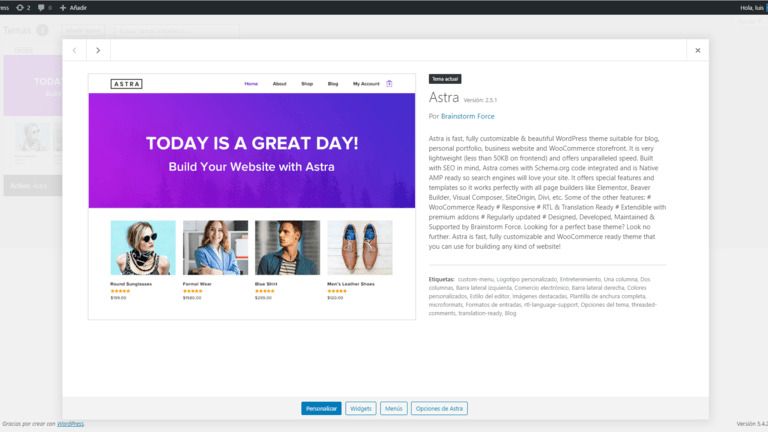Open comments bubble in admin bar
The width and height of the screenshot is (768, 432).
[x=45, y=7]
